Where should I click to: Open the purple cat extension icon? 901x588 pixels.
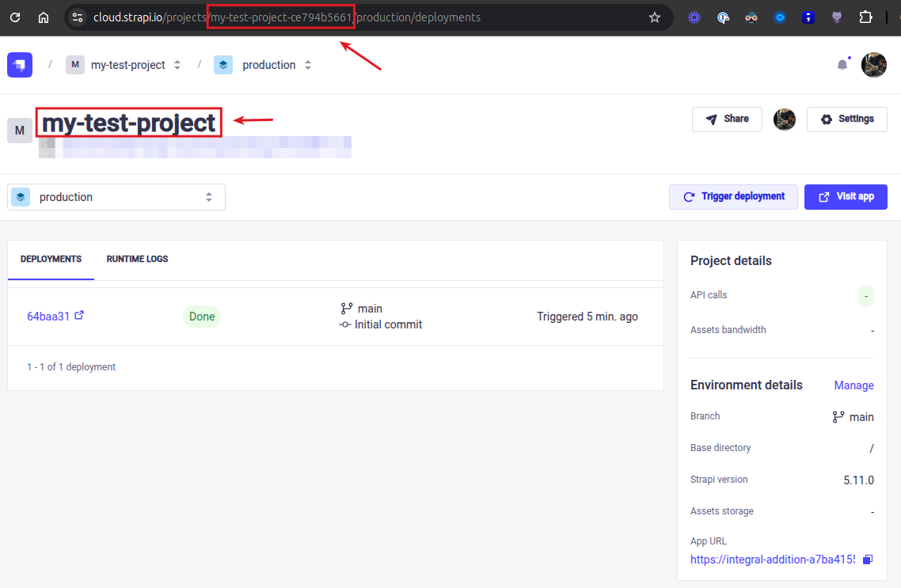pos(837,17)
